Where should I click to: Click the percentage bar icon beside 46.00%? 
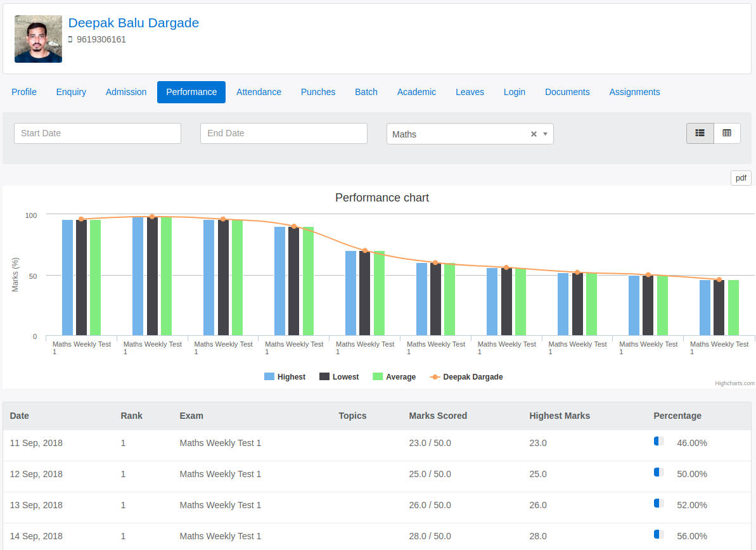tap(658, 440)
